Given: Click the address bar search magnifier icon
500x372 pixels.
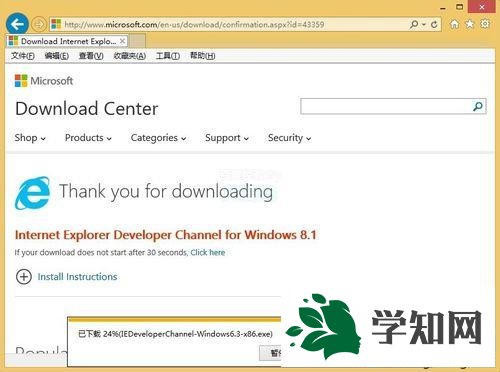Looking at the screenshot, I should [x=414, y=24].
